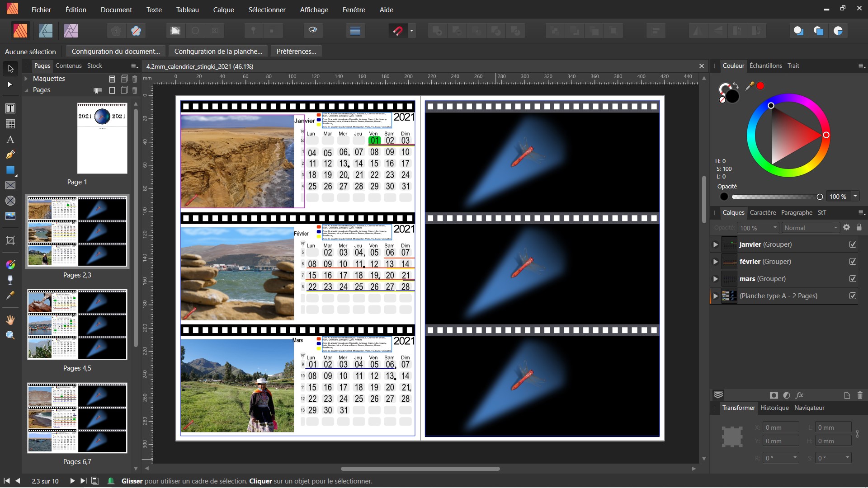Image resolution: width=868 pixels, height=488 pixels.
Task: Select the Crop tool
Action: (10, 240)
